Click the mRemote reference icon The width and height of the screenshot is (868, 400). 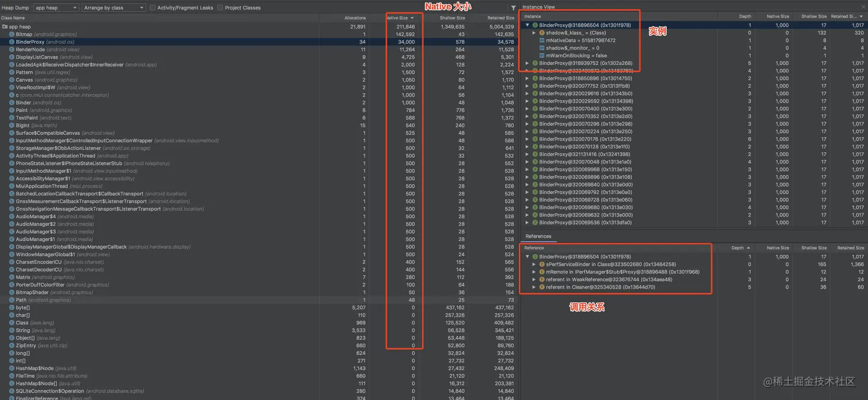(x=542, y=272)
